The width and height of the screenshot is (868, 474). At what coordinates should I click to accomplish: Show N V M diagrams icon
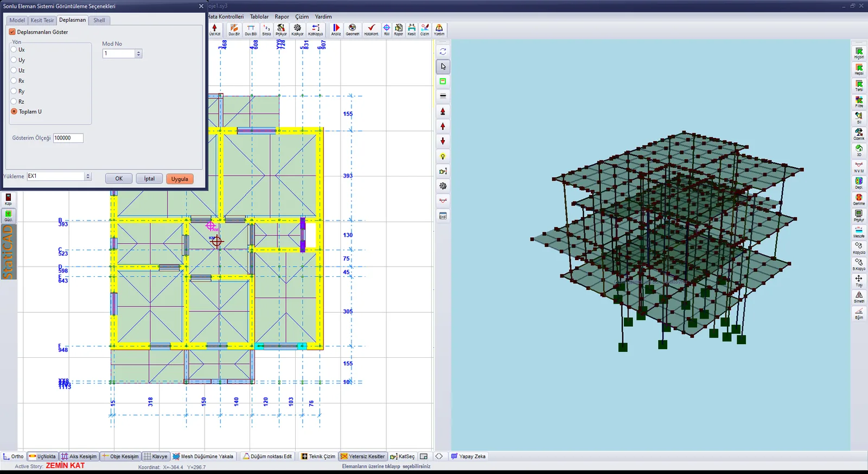pos(859,167)
